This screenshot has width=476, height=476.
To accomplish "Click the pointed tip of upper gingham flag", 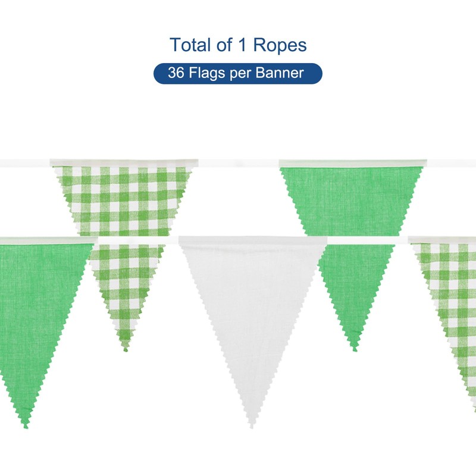I will click(126, 348).
